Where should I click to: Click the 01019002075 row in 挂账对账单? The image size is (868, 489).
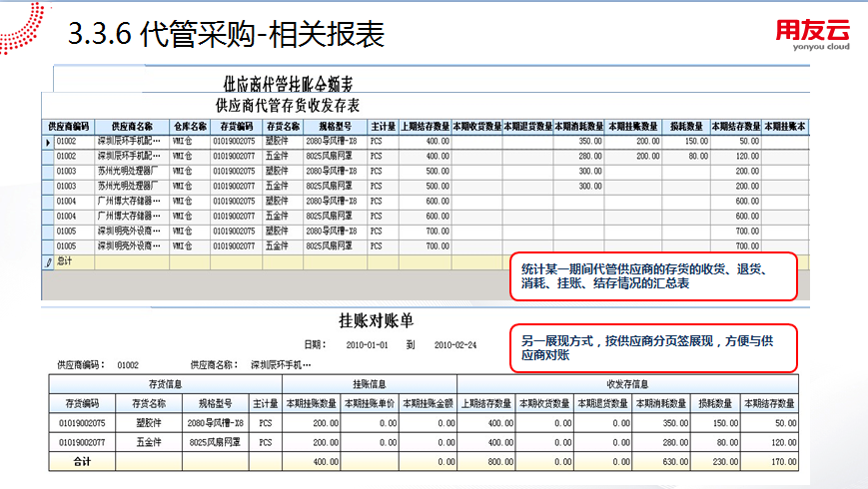tap(424, 423)
